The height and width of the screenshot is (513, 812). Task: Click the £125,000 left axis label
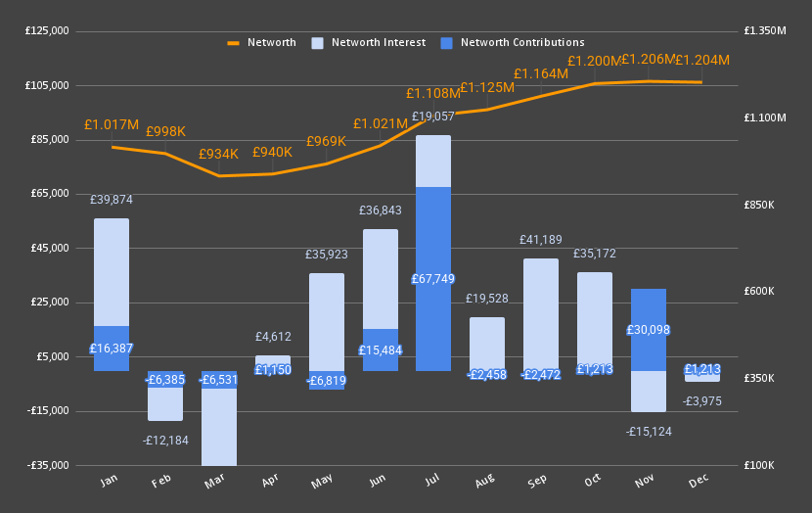[x=47, y=30]
